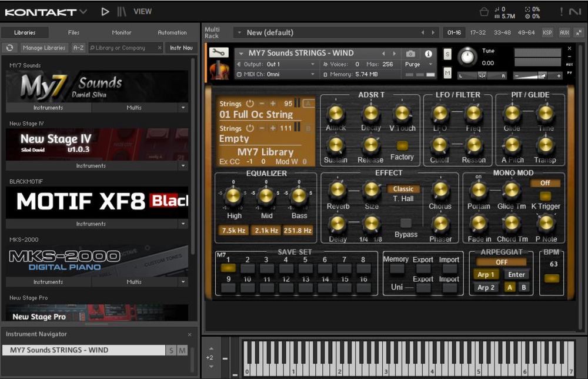Click Manage Libraries button
588x379 pixels.
(x=44, y=48)
